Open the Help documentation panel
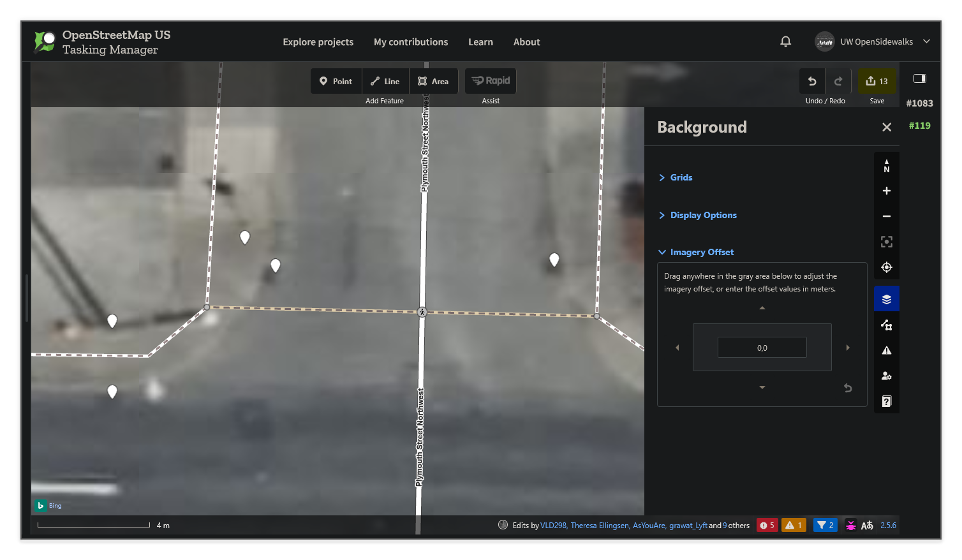This screenshot has height=560, width=962. pos(886,401)
